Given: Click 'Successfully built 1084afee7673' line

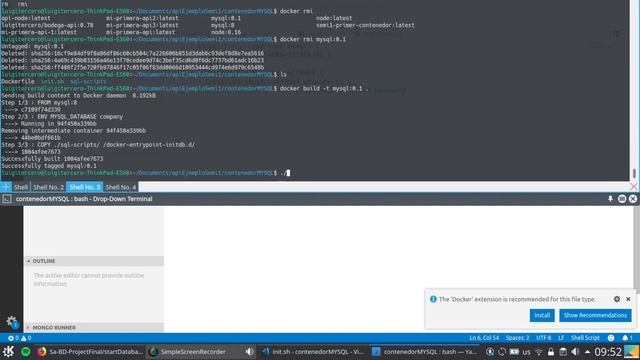Looking at the screenshot, I should (52, 159).
